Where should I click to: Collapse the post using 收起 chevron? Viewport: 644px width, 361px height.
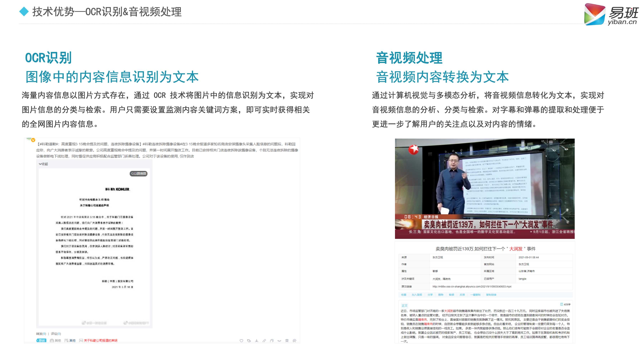(x=43, y=164)
